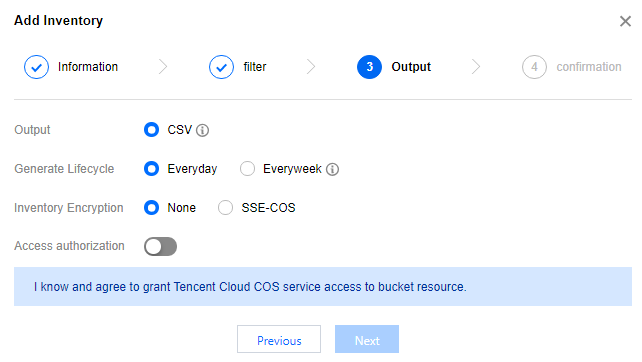Click the chevron after Information step
642x362 pixels.
[163, 67]
